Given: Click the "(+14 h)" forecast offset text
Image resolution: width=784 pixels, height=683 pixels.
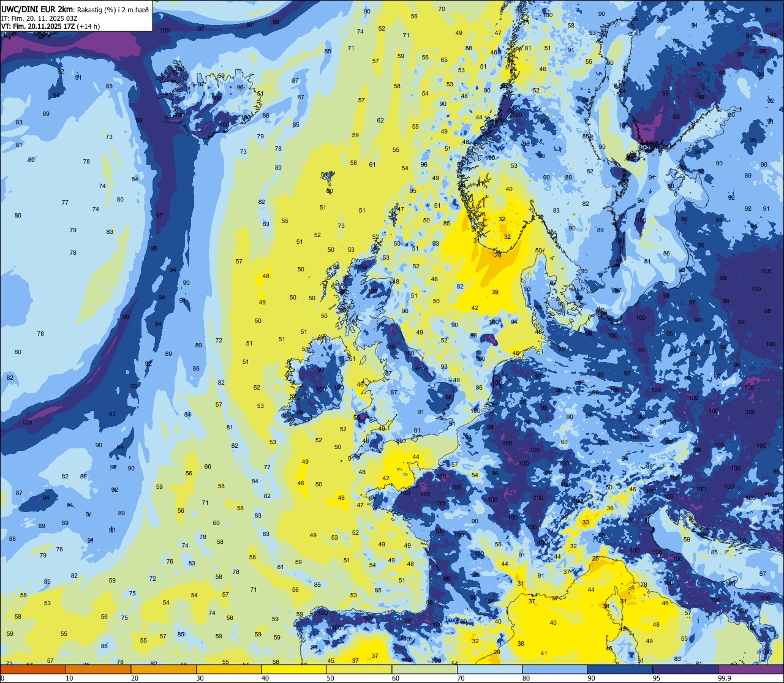Looking at the screenshot, I should 89,26.
